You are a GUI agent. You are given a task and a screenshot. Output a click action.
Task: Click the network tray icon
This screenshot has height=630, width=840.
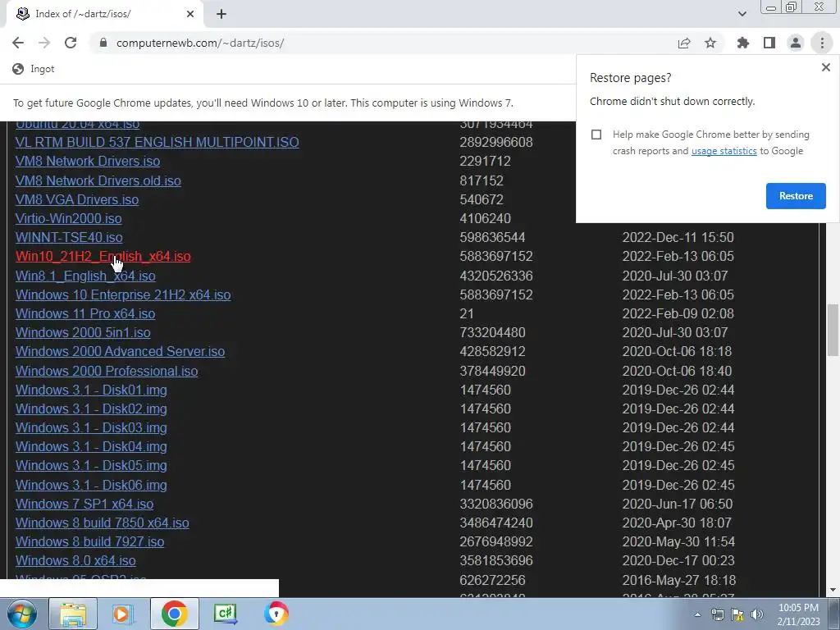(717, 614)
